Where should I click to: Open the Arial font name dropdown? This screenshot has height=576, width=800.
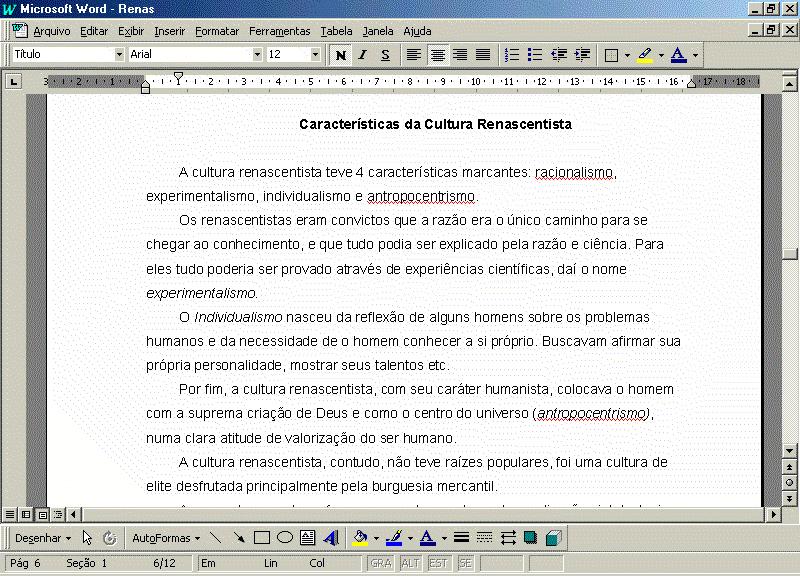pyautogui.click(x=257, y=54)
